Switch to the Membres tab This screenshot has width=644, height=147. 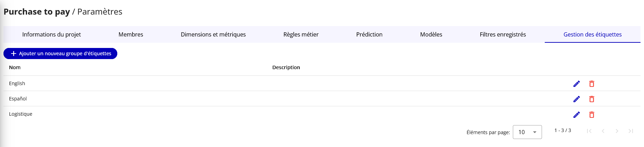click(131, 34)
